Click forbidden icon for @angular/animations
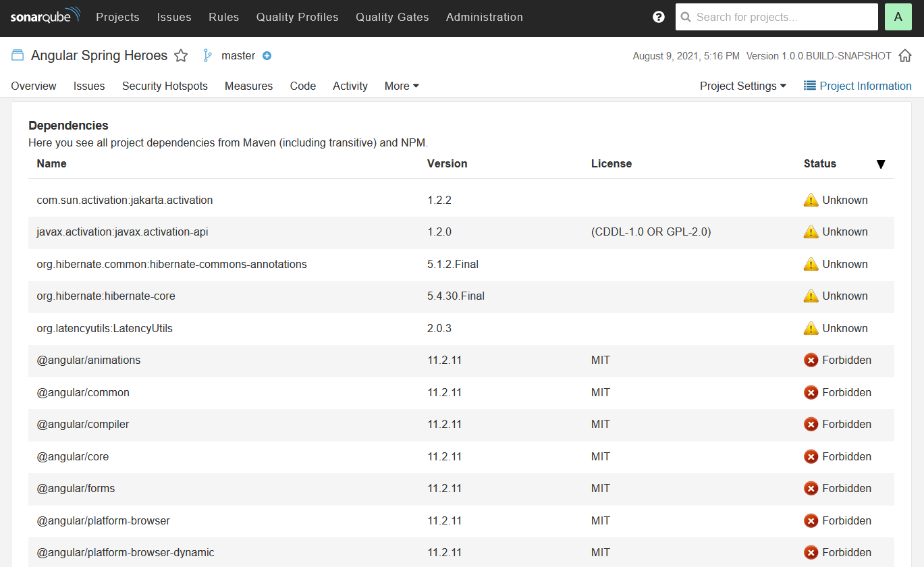The image size is (924, 567). click(811, 360)
